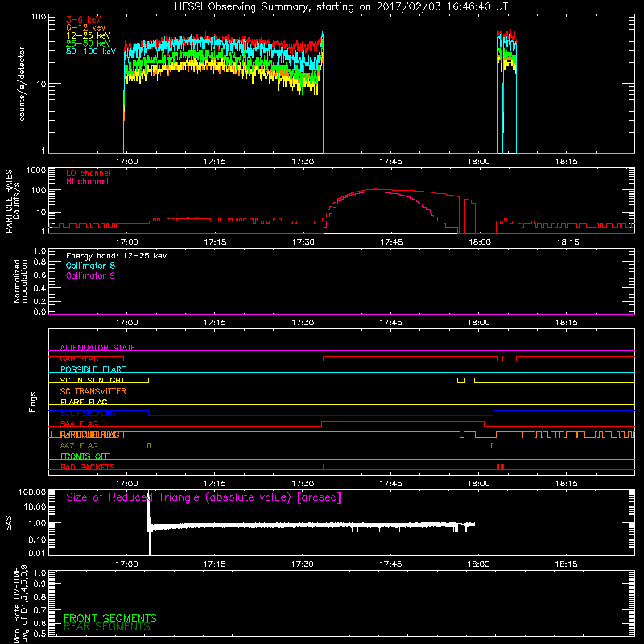Click the counts/s/detector axis label

click(x=22, y=84)
